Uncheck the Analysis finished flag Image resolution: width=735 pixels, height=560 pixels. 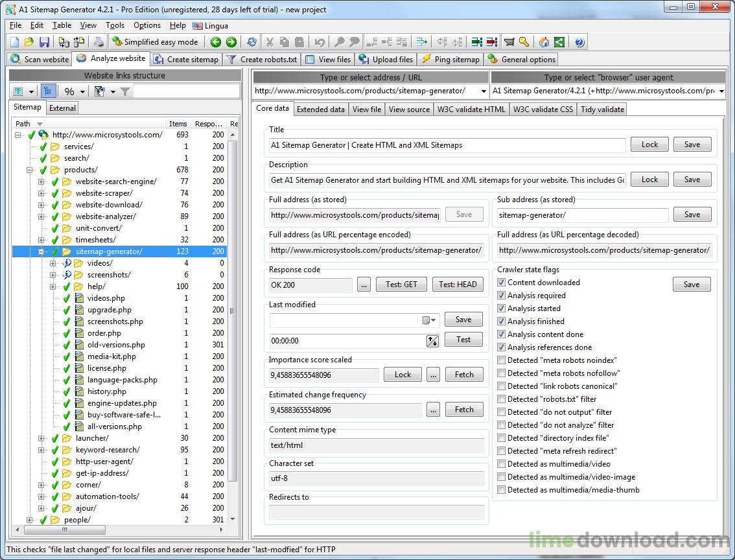click(x=502, y=321)
